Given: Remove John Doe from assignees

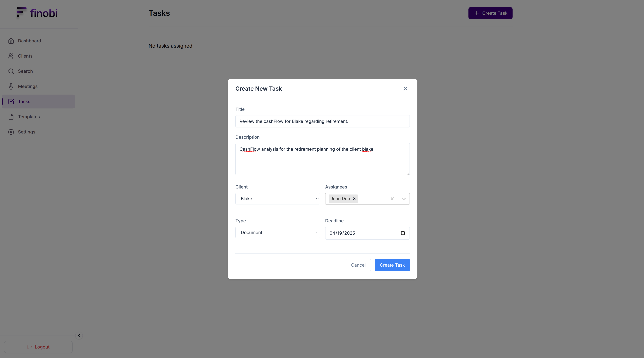Looking at the screenshot, I should tap(354, 199).
